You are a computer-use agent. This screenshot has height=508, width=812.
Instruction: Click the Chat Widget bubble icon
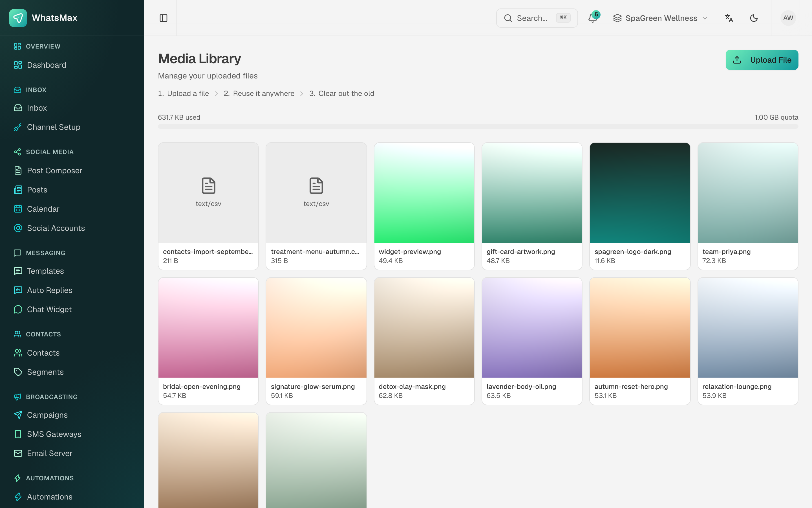pyautogui.click(x=18, y=309)
